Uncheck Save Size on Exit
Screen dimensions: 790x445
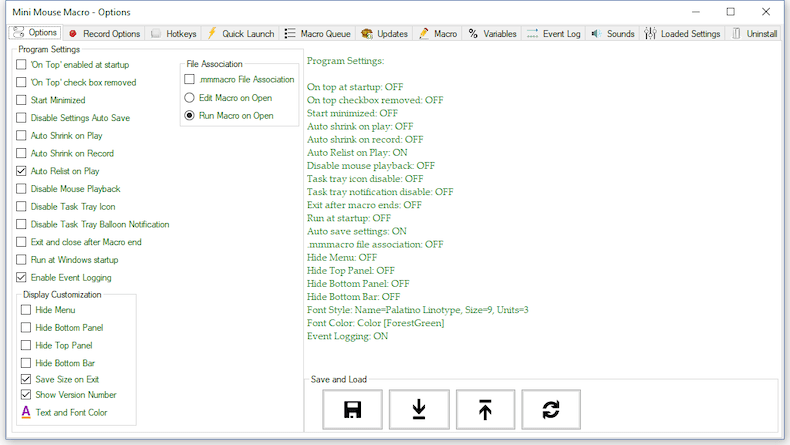pyautogui.click(x=26, y=378)
